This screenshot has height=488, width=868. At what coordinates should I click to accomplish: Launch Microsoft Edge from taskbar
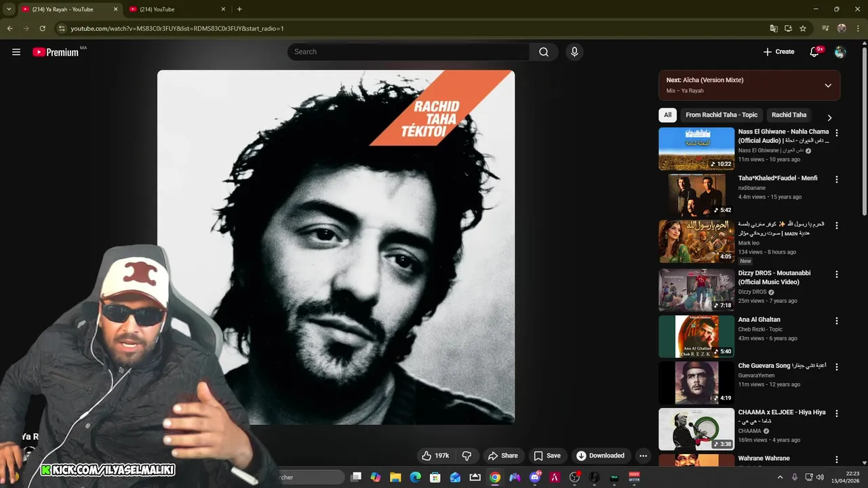(415, 477)
